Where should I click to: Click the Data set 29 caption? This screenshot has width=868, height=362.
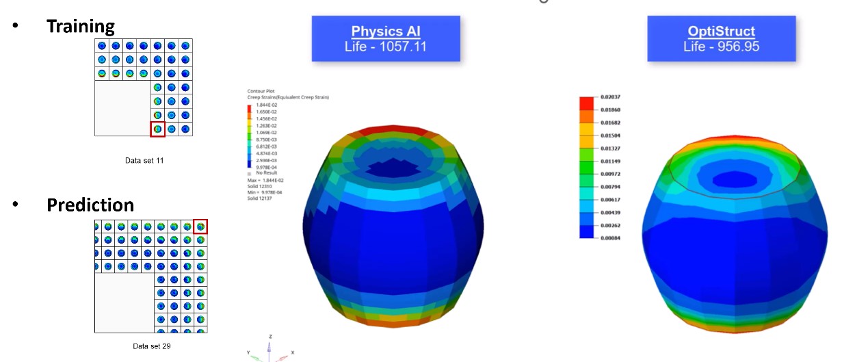tap(152, 346)
